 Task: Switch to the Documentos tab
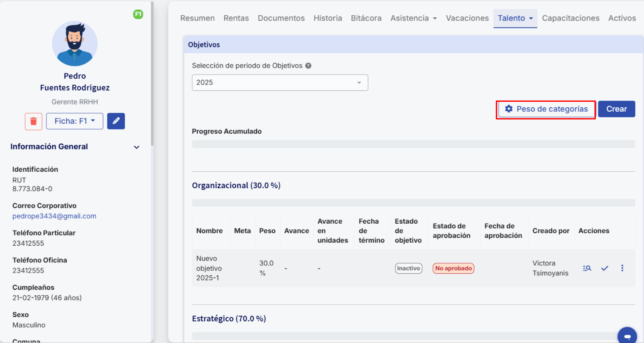[281, 18]
